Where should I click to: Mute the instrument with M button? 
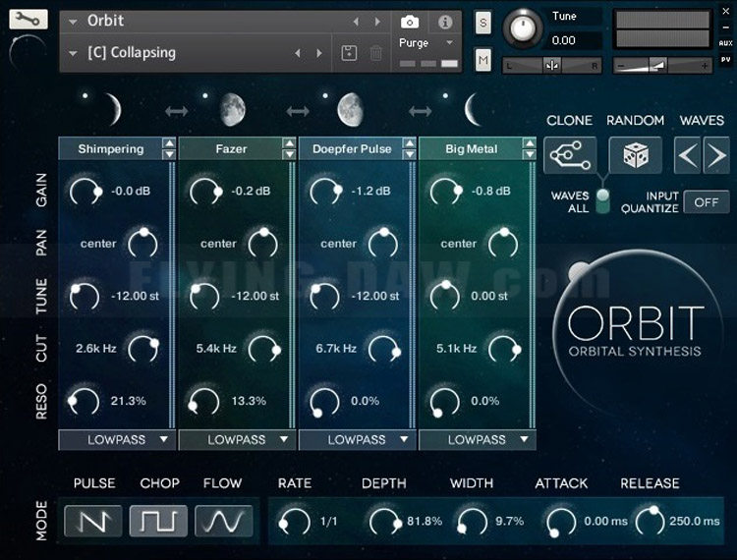pos(483,60)
